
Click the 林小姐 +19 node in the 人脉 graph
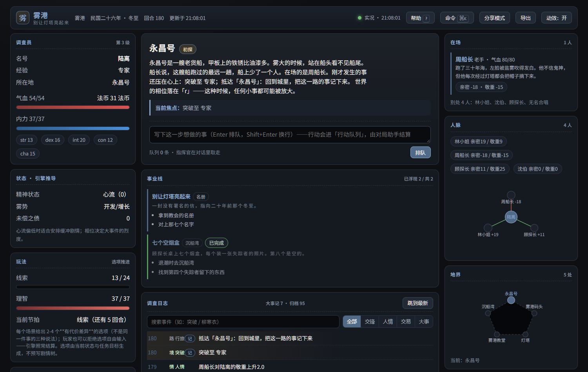pos(488,228)
